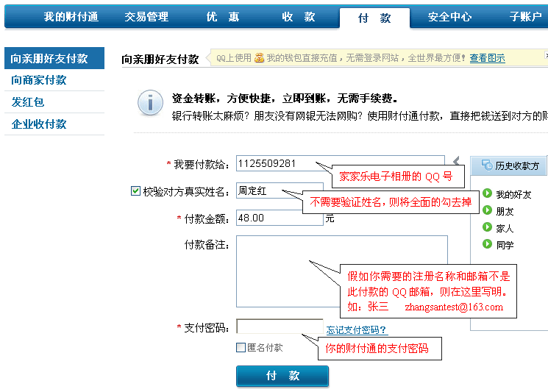
Task: Open the 历史收款方 tab
Action: point(509,165)
